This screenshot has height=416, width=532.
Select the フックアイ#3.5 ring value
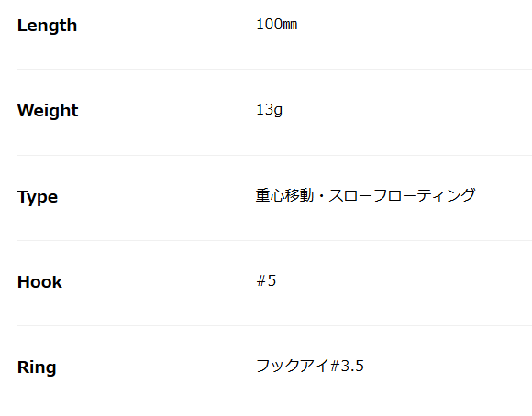(x=310, y=366)
